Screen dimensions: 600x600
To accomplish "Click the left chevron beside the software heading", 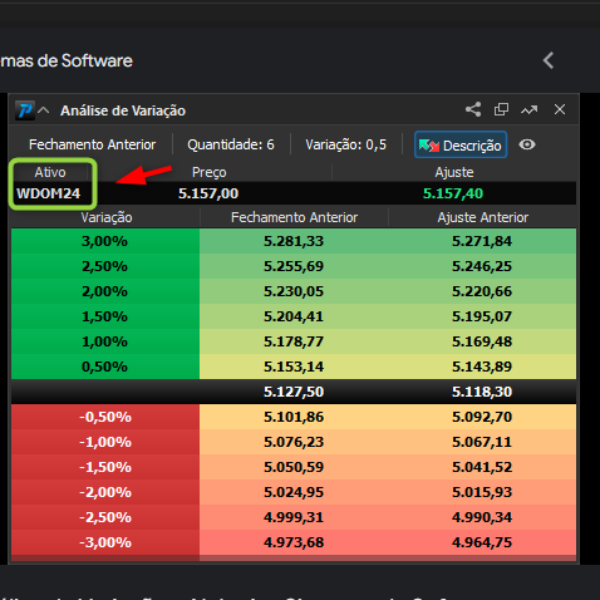I will point(548,61).
